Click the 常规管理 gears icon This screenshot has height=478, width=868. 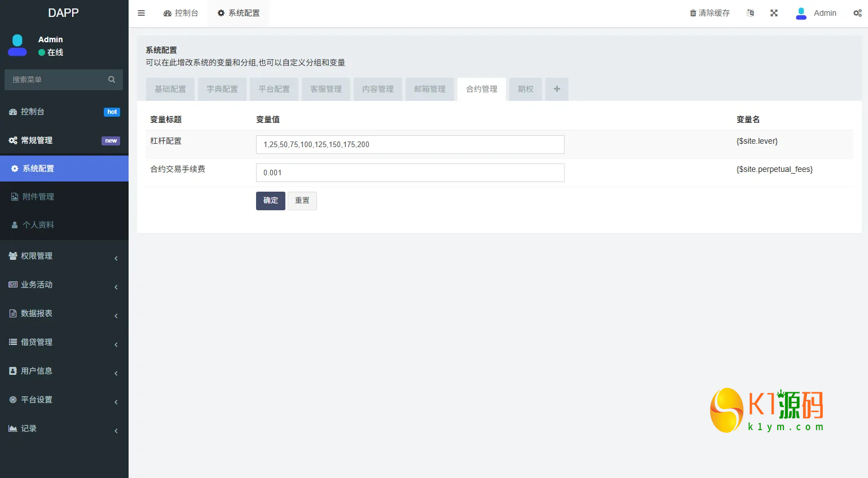click(13, 140)
